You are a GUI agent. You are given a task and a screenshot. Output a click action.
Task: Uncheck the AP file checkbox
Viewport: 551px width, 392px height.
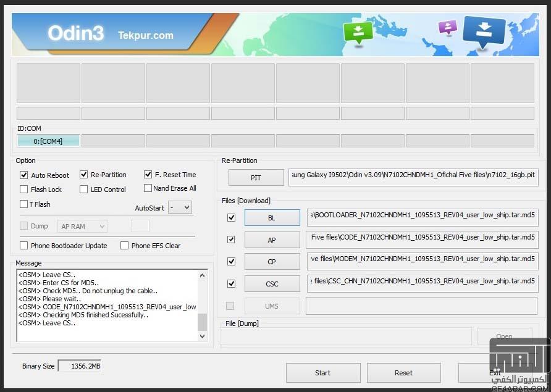coord(231,240)
